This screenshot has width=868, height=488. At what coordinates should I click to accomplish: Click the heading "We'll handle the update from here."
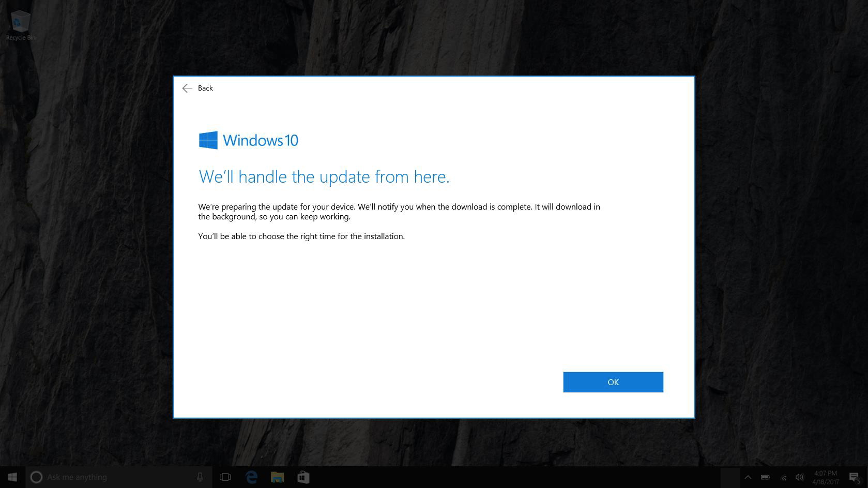pyautogui.click(x=324, y=176)
